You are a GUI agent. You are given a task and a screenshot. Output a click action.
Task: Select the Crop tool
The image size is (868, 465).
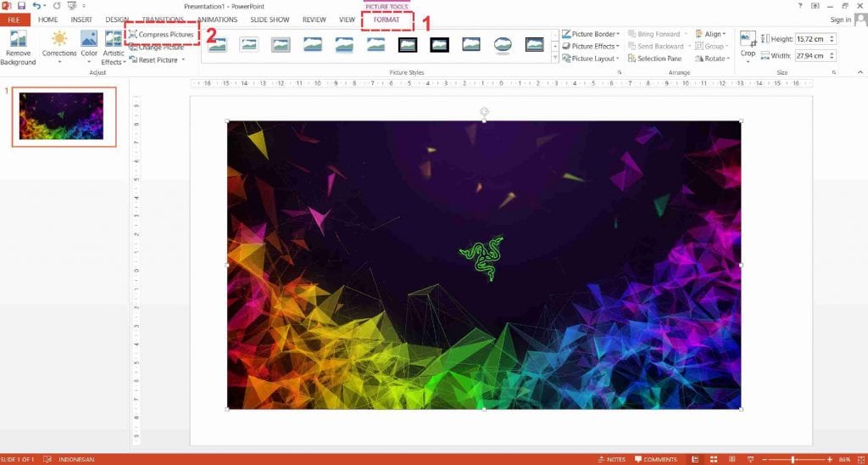(748, 44)
